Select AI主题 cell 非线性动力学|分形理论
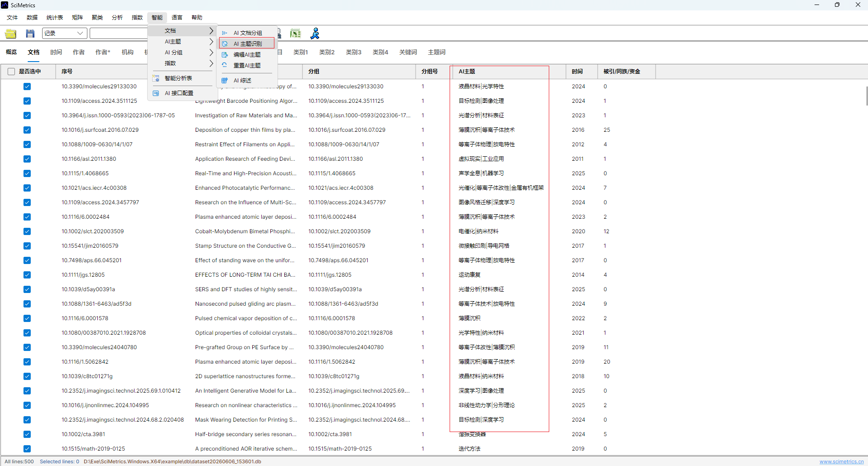The height and width of the screenshot is (466, 868). click(486, 405)
